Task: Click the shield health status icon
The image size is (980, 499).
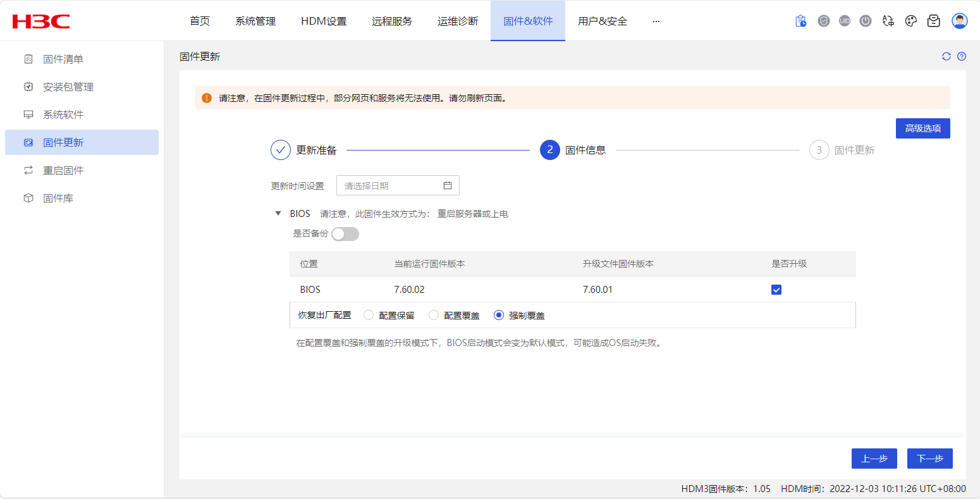Action: pyautogui.click(x=823, y=21)
